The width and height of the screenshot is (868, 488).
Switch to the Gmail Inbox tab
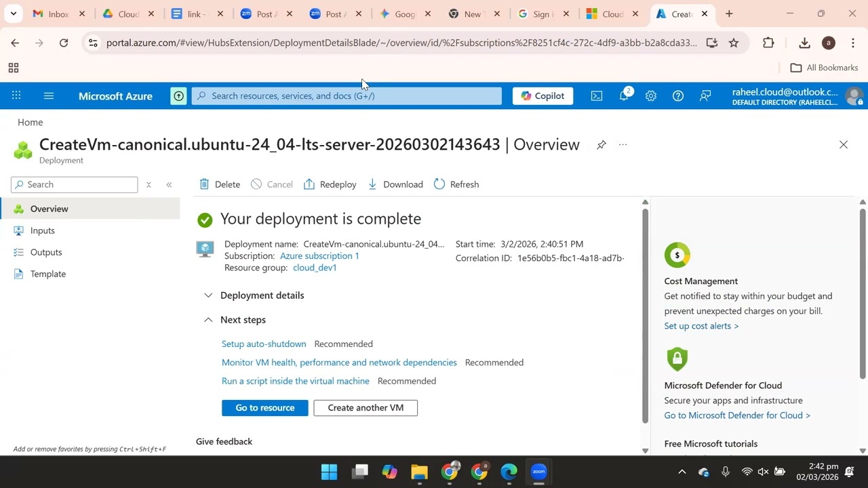pyautogui.click(x=58, y=14)
